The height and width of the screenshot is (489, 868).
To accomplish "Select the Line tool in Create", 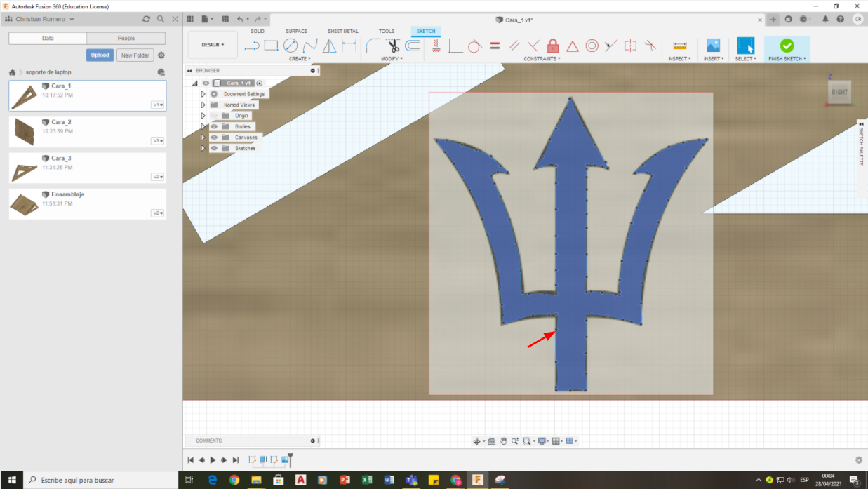I will [x=251, y=46].
